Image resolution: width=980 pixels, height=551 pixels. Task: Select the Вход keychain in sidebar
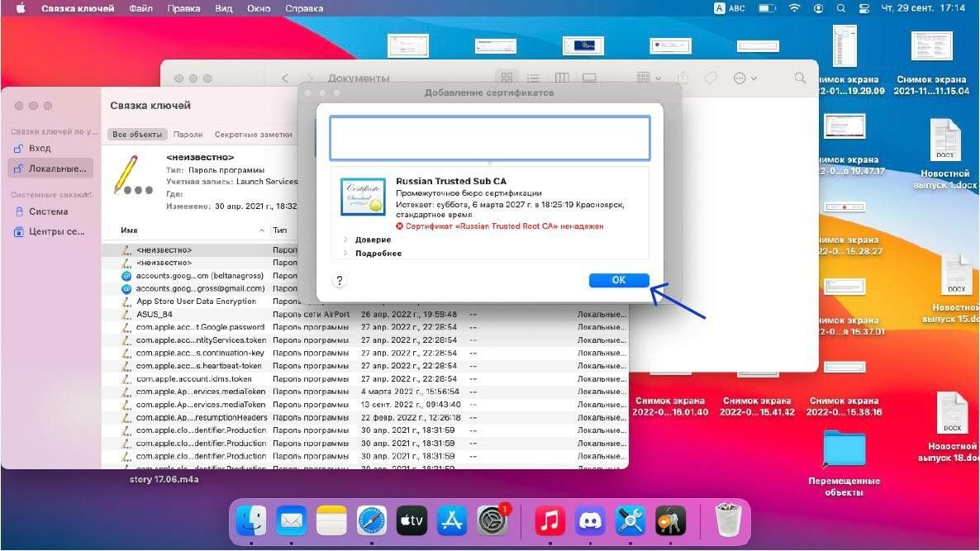click(x=50, y=148)
